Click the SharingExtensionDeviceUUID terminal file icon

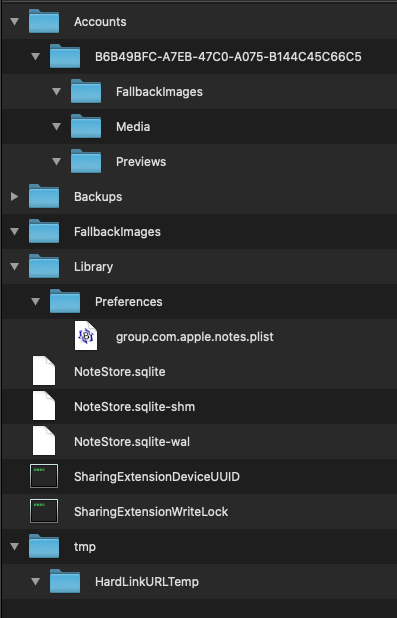44,476
